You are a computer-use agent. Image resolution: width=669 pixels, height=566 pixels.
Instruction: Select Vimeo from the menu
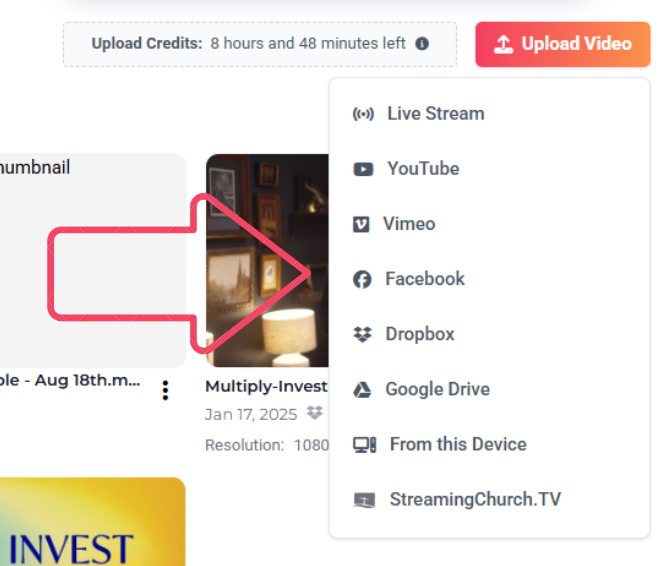(489, 224)
